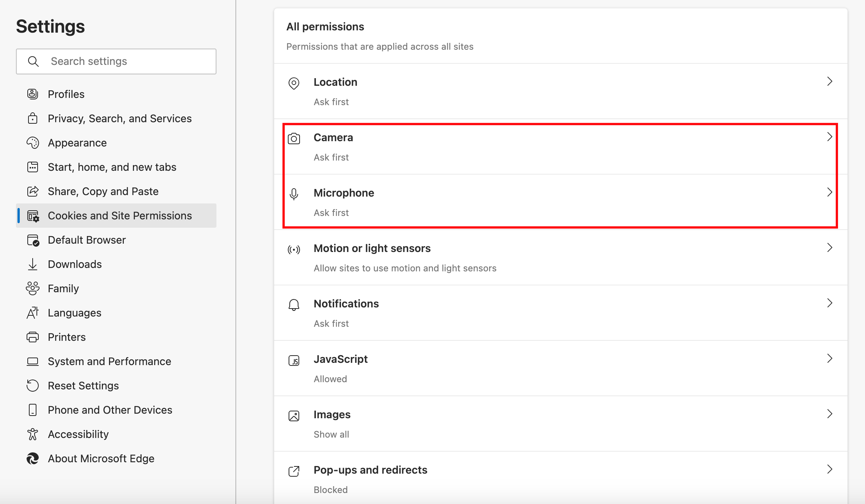Open the Location permission details via its chevron
The height and width of the screenshot is (504, 865).
tap(830, 81)
